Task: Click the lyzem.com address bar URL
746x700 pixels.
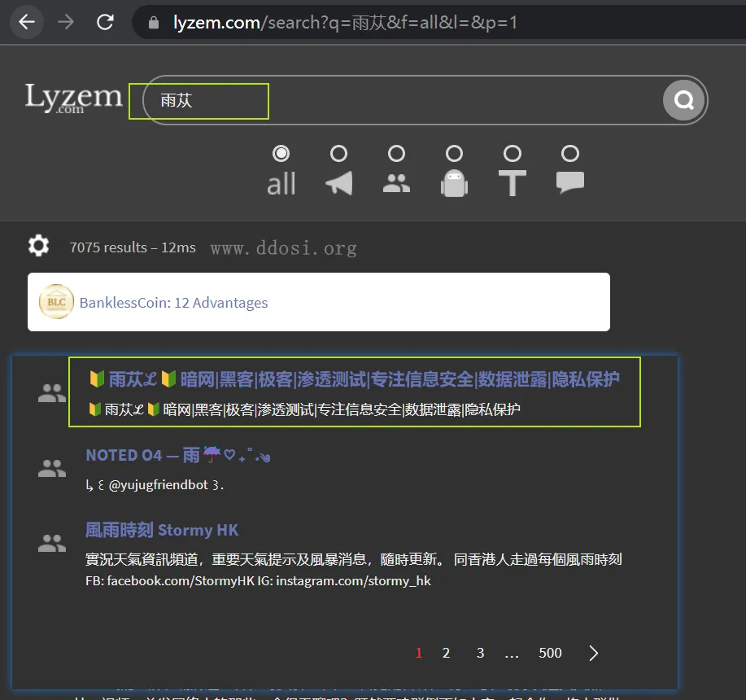Action: (345, 22)
